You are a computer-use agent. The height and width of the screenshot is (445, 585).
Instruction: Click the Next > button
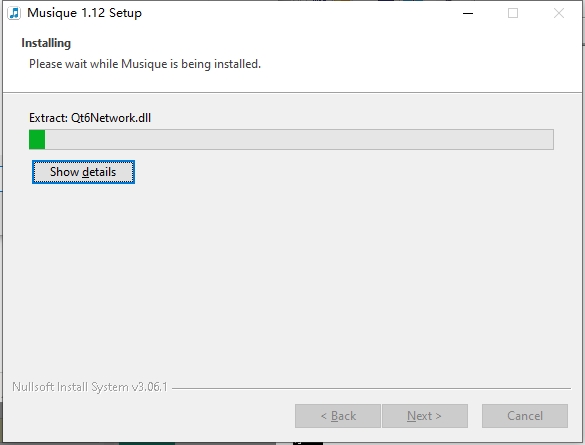(425, 416)
